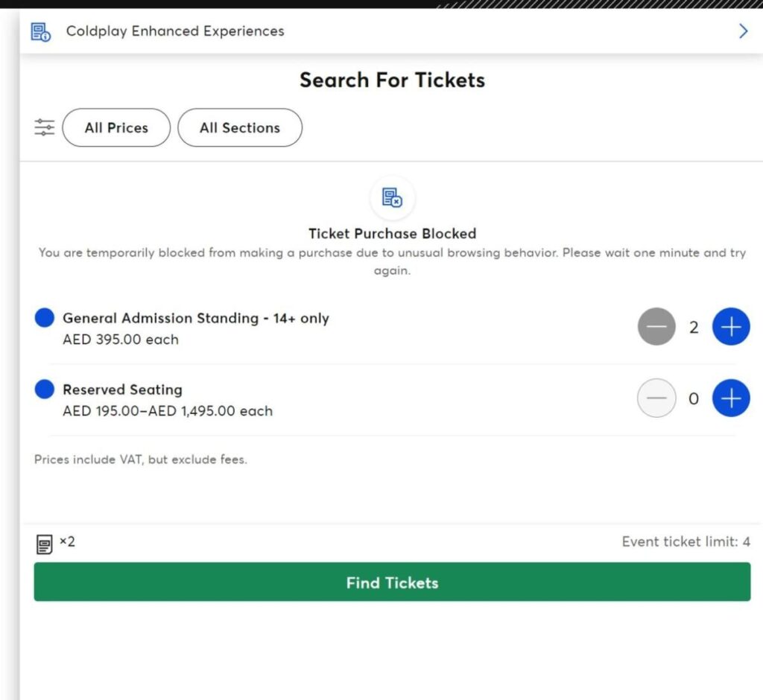Expand Coldplay Enhanced Experiences with the chevron arrow
The width and height of the screenshot is (763, 700).
pyautogui.click(x=742, y=31)
